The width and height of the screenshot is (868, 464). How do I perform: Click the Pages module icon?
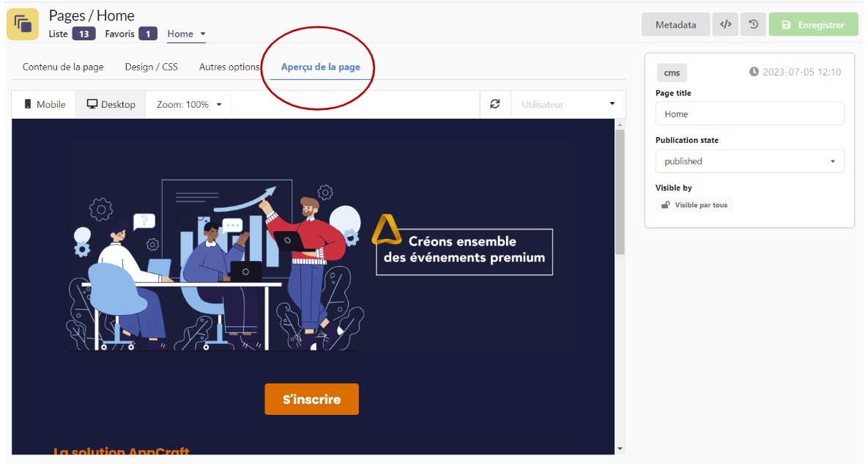pos(23,24)
